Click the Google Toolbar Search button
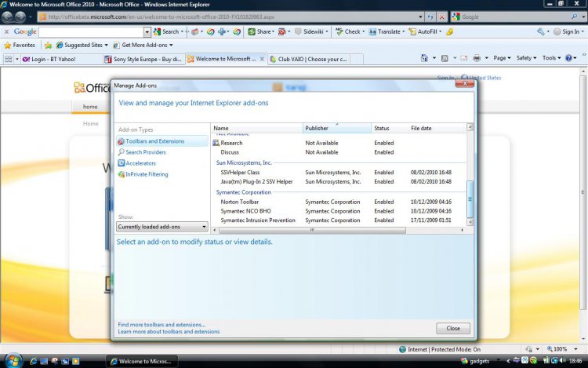Viewport: 588px width, 368px height. (x=166, y=32)
